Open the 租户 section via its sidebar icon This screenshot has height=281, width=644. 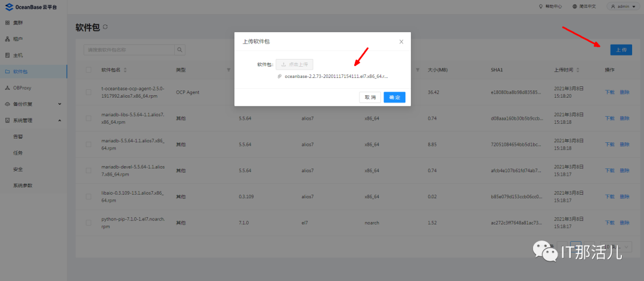7,39
